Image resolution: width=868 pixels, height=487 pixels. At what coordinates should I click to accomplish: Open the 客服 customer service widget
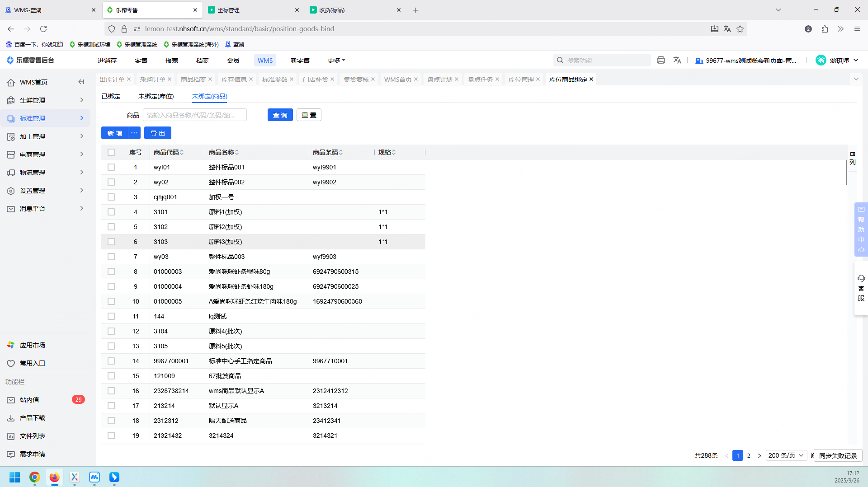[x=861, y=288]
